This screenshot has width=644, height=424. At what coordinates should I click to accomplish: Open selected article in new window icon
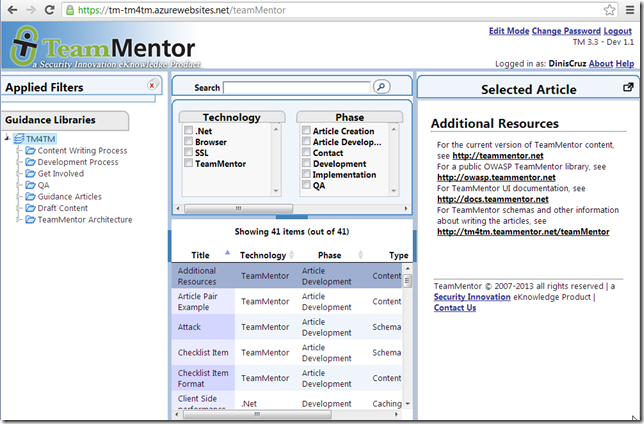pyautogui.click(x=628, y=88)
